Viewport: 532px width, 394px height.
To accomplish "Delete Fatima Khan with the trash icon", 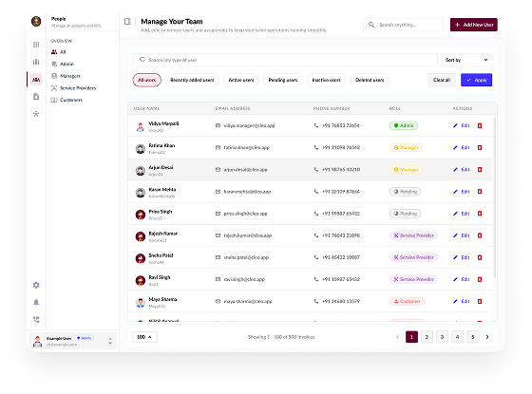I will (480, 148).
